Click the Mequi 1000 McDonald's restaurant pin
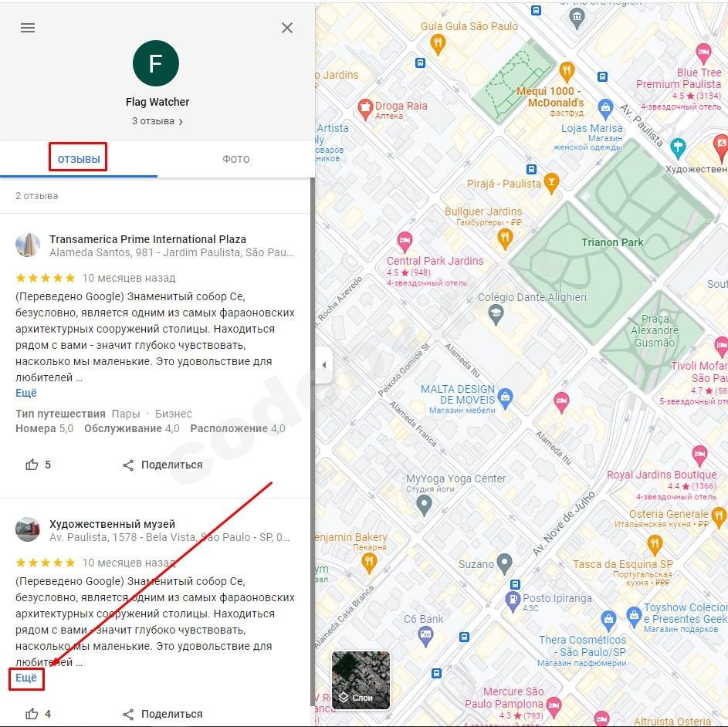The width and height of the screenshot is (728, 727). [x=567, y=71]
